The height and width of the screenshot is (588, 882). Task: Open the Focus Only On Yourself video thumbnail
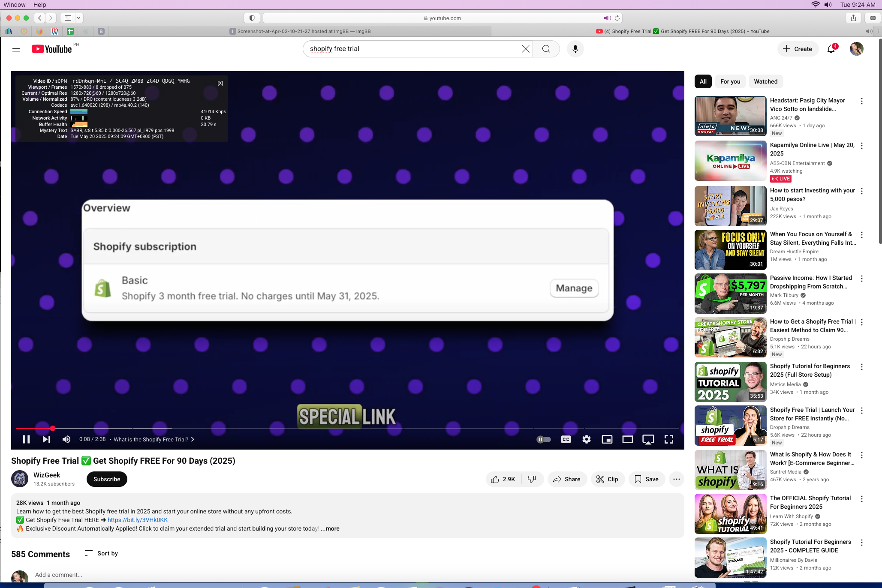730,250
